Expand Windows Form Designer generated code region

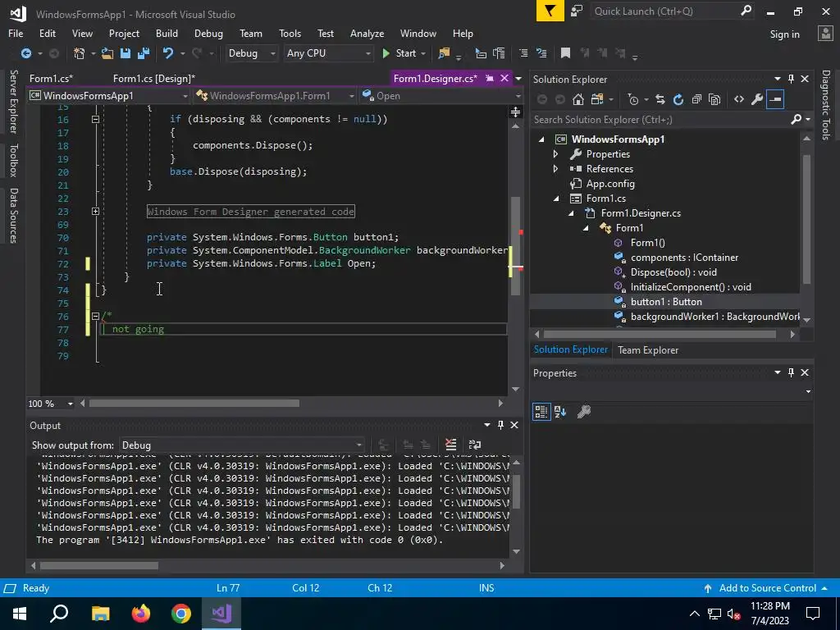point(95,212)
